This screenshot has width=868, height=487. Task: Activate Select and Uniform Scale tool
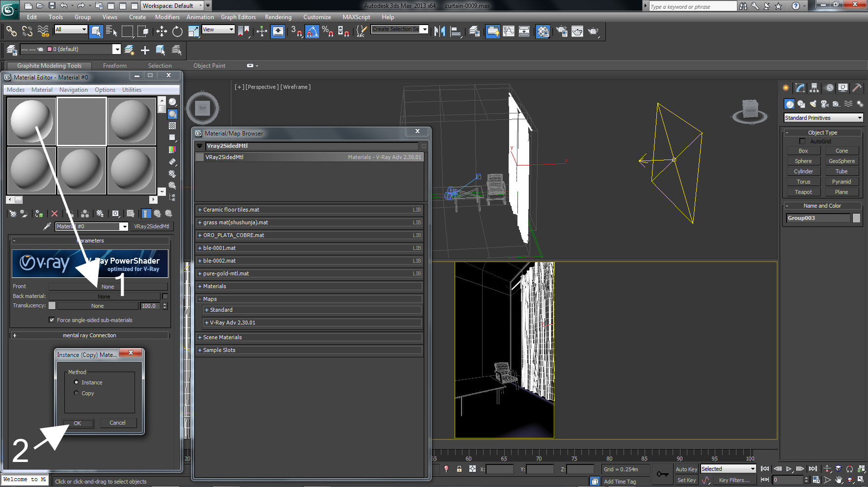[193, 31]
